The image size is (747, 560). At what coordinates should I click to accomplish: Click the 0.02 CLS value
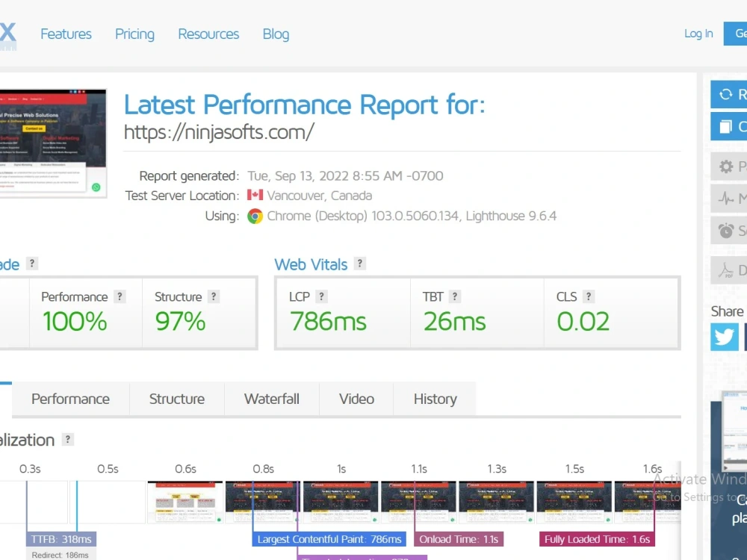583,321
